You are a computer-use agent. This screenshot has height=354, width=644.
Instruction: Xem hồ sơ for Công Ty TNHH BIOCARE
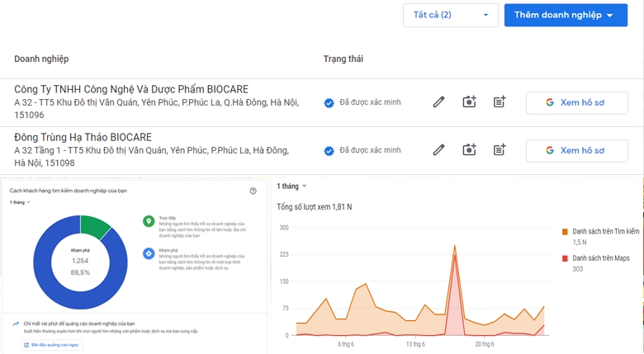tap(576, 102)
